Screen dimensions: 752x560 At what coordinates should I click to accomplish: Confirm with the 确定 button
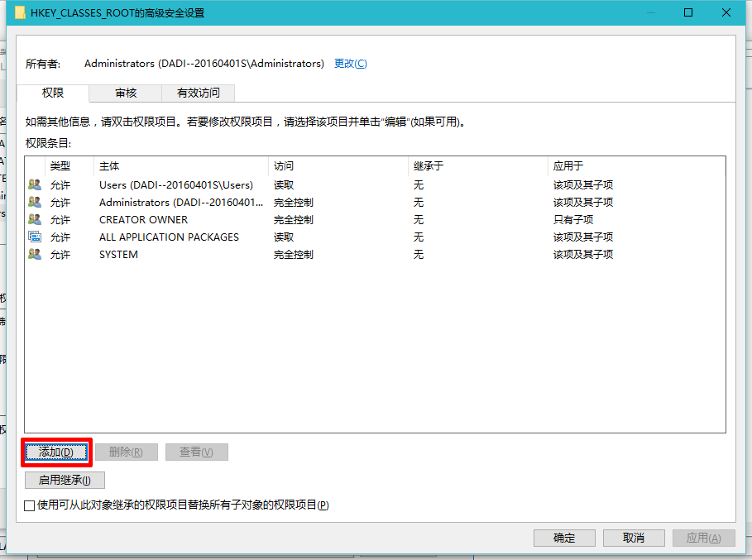[x=564, y=538]
